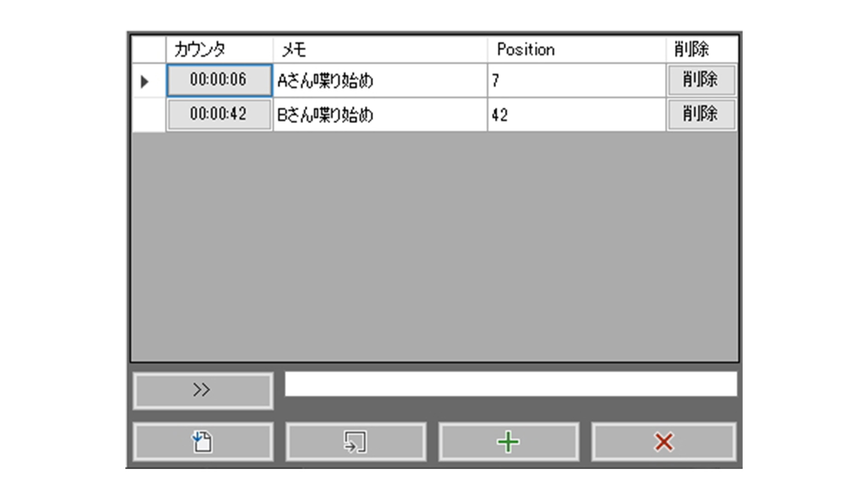Click the >> button
This screenshot has width=868, height=498.
[203, 391]
